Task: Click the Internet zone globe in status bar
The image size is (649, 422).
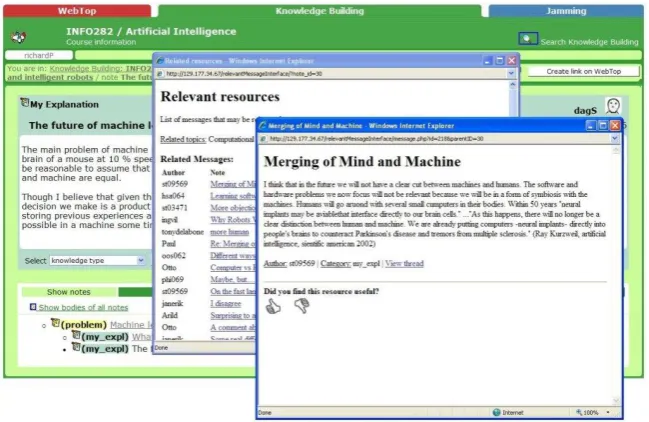Action: 497,412
